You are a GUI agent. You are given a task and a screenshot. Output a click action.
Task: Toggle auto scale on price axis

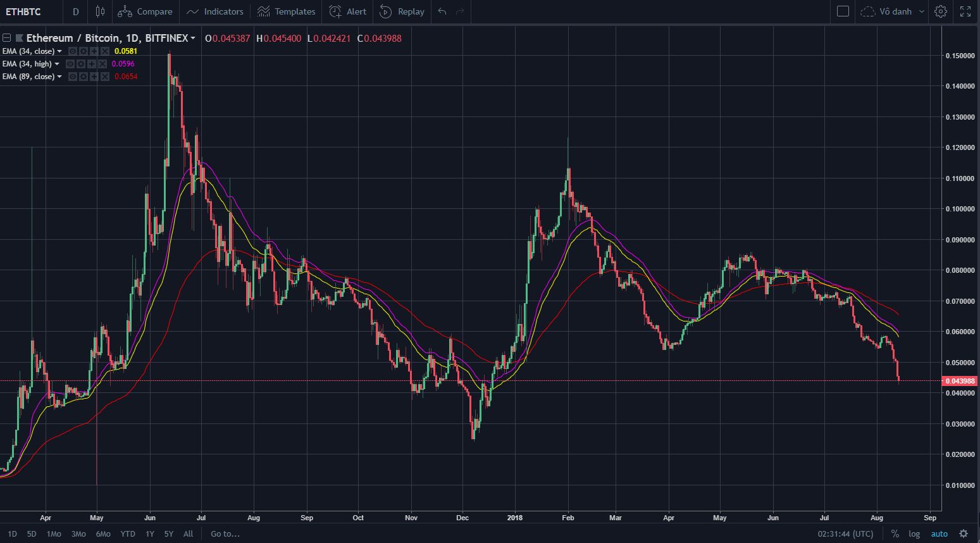pos(939,534)
